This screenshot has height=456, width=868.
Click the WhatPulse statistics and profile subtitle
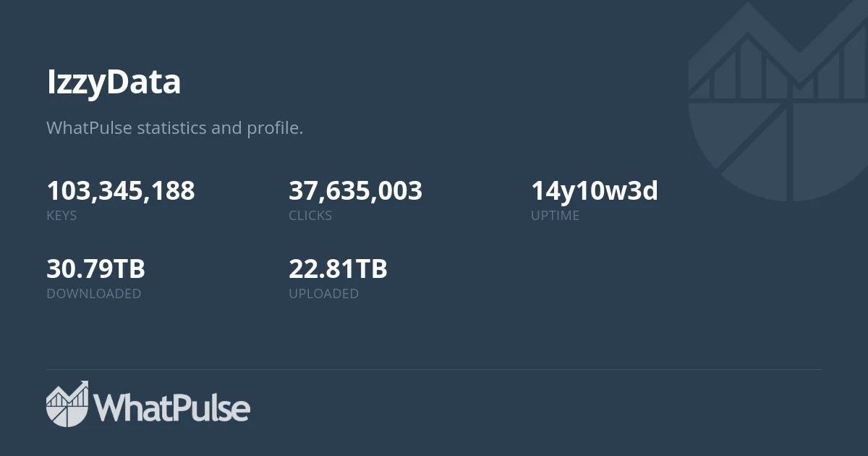(174, 128)
